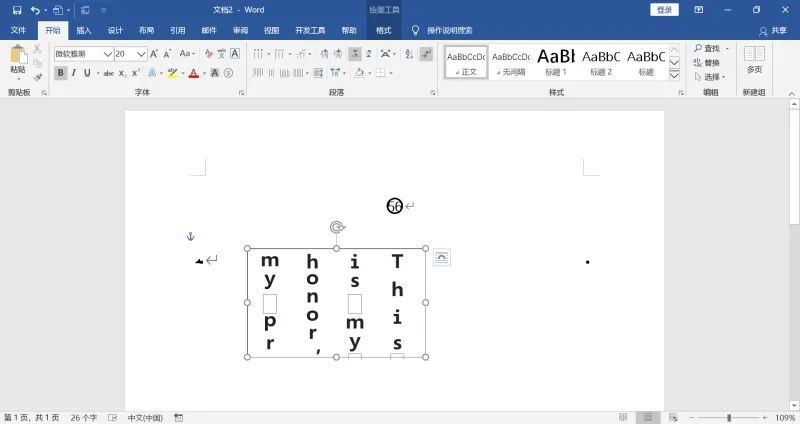Switch to Read Mode view icon
Screen dimensions: 800x424
pyautogui.click(x=622, y=417)
